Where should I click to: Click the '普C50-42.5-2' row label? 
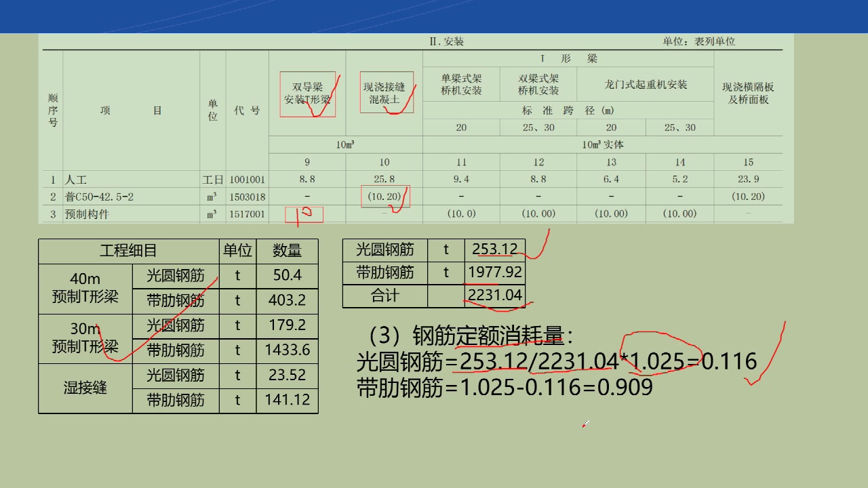coord(99,197)
